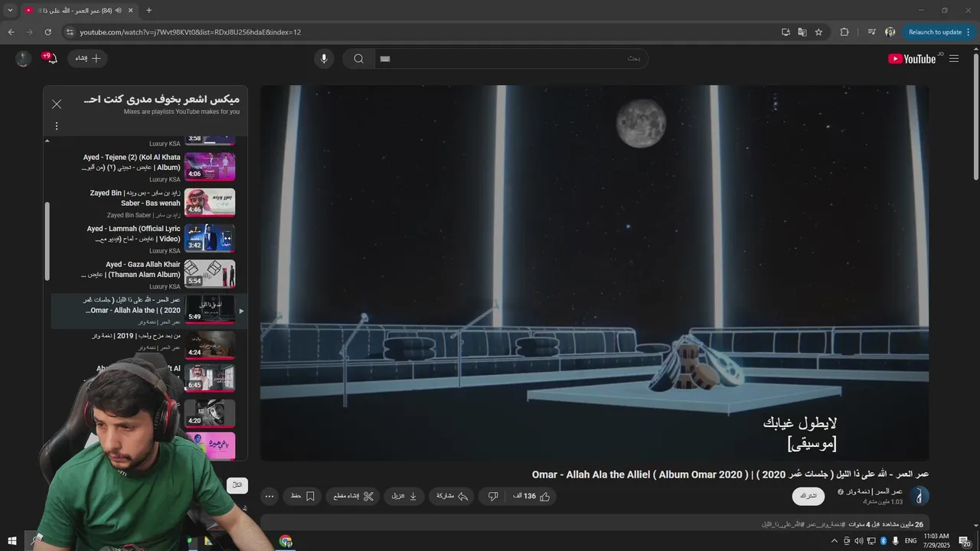Screen dimensions: 980x551
Task: Open the taskbar clock 11:03 AM
Action: coord(936,541)
